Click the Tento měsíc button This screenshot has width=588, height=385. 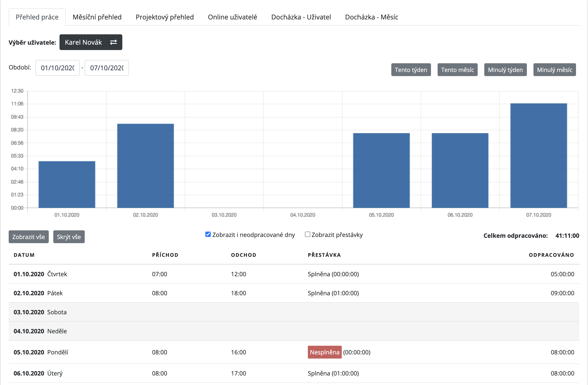[457, 70]
